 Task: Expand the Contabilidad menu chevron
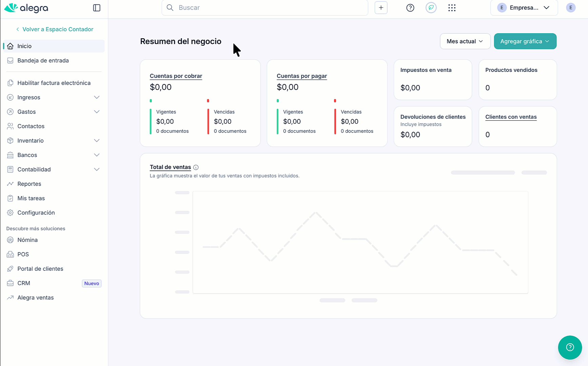(97, 169)
